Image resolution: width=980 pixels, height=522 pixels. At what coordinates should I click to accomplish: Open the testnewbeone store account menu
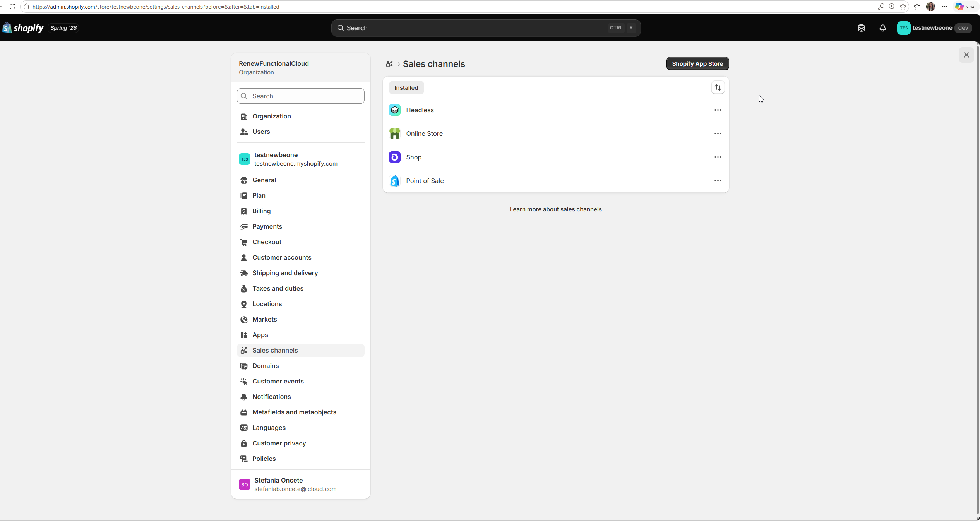934,28
